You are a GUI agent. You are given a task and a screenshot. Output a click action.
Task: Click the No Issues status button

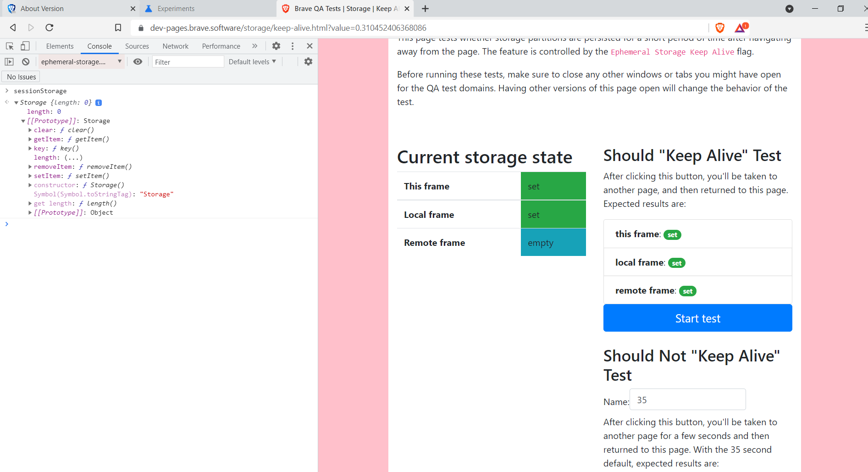[21, 77]
